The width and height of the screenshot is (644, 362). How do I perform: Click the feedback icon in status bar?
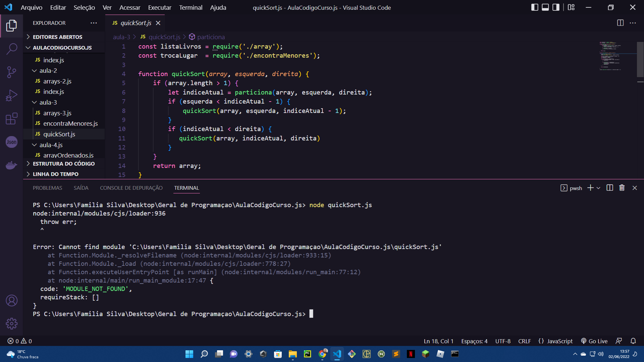pos(619,341)
